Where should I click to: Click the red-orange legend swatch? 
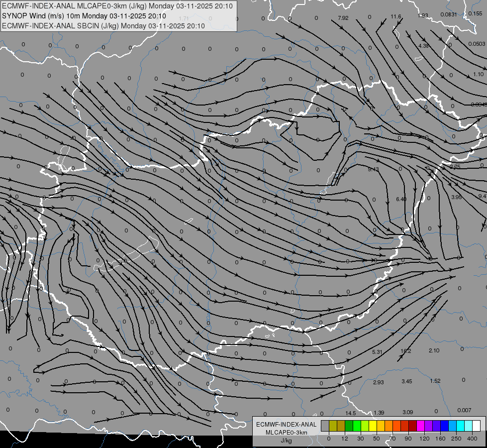click(x=396, y=426)
